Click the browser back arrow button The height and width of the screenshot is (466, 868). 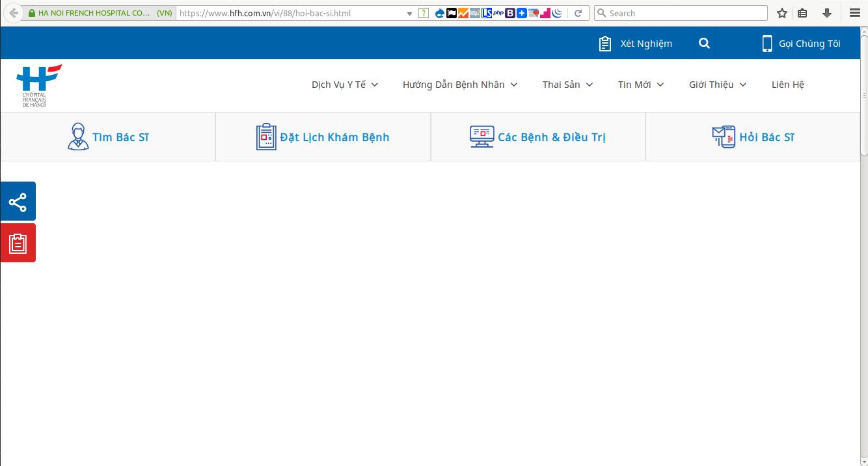click(13, 13)
